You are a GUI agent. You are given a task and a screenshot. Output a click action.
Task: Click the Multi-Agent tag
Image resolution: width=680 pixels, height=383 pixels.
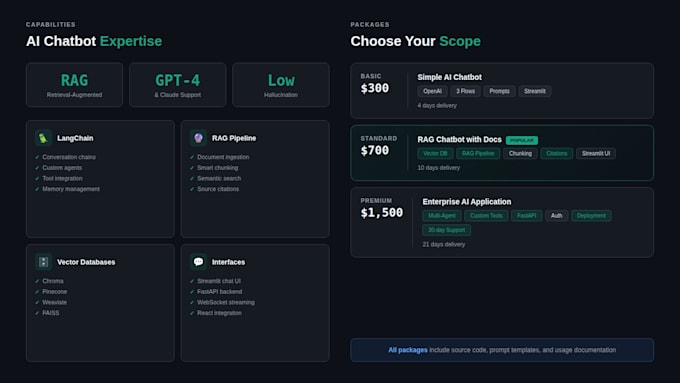click(442, 216)
